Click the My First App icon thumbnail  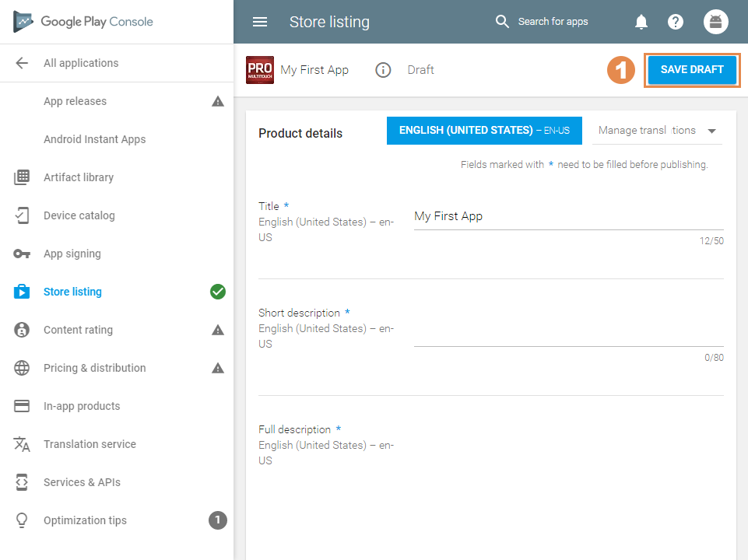(x=260, y=70)
